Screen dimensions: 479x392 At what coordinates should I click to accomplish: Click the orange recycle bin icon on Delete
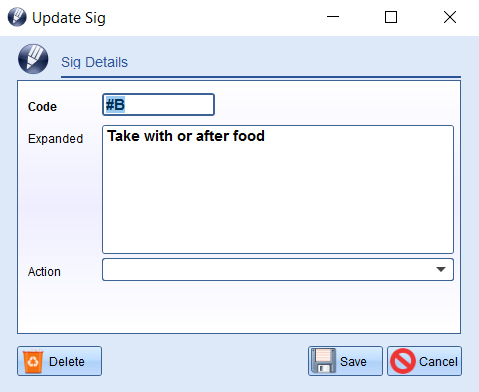click(33, 361)
